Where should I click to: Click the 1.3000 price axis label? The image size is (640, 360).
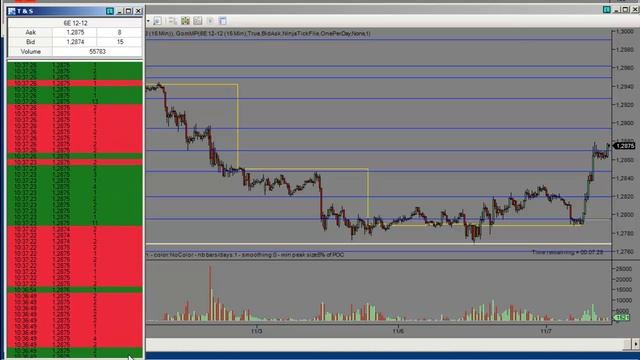[x=625, y=31]
